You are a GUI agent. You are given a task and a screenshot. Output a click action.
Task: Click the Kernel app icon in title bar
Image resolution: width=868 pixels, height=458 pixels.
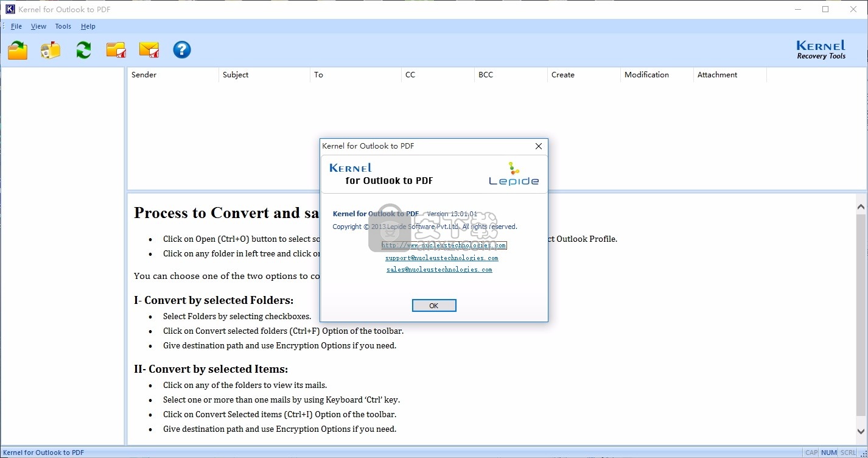(x=10, y=9)
